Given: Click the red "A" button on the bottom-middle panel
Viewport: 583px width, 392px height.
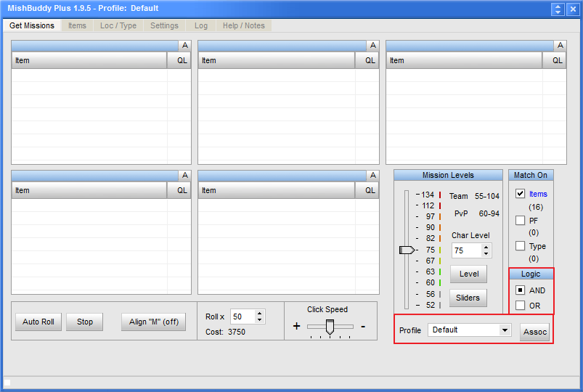Looking at the screenshot, I should 372,175.
